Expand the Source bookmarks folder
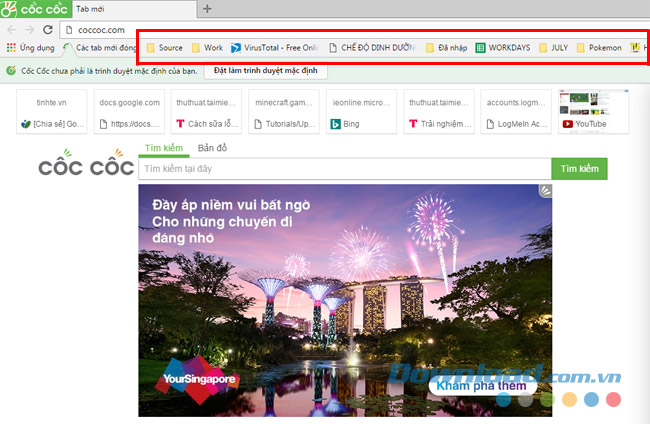Image resolution: width=650 pixels, height=424 pixels. click(x=164, y=47)
